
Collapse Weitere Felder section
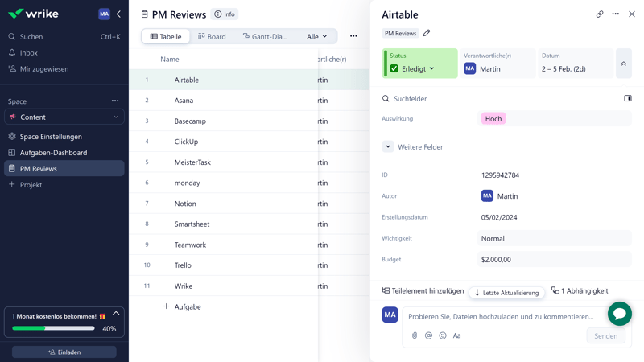click(x=388, y=146)
